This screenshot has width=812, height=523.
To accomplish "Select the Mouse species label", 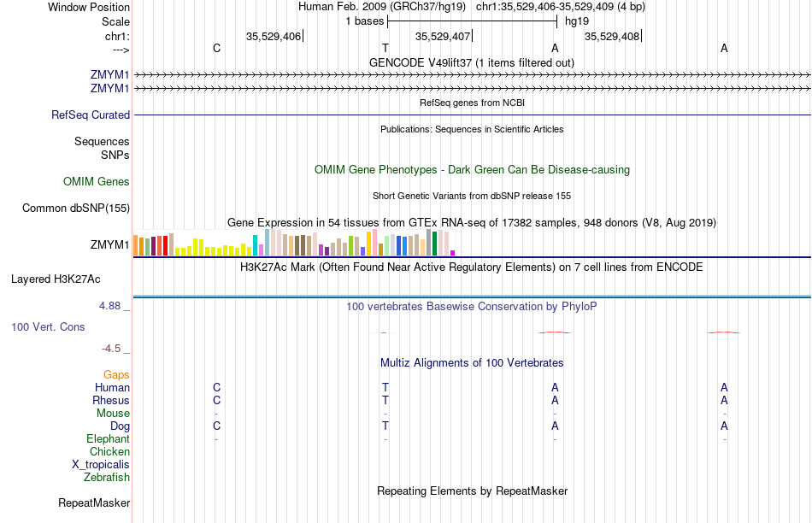I will [113, 414].
